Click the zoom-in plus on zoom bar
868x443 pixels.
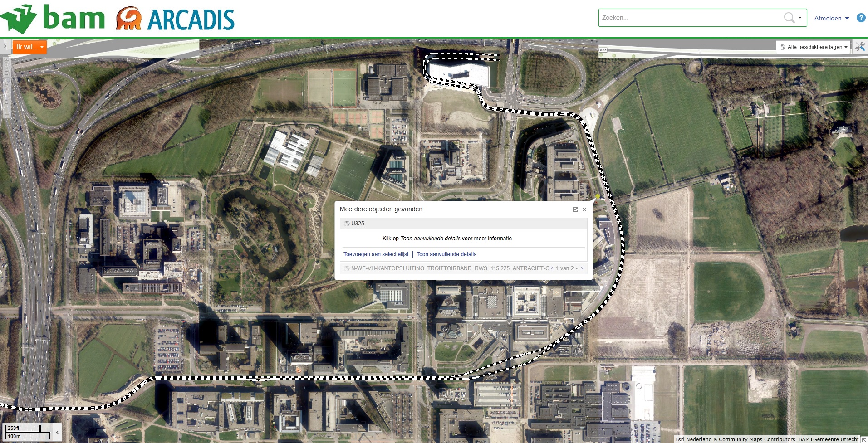coord(6,60)
